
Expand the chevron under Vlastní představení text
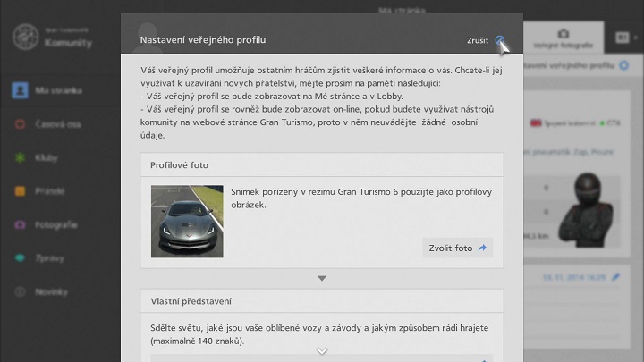322,351
